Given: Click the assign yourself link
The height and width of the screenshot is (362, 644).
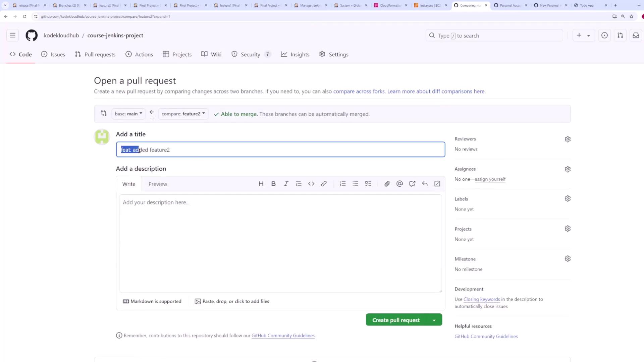Looking at the screenshot, I should (x=490, y=179).
